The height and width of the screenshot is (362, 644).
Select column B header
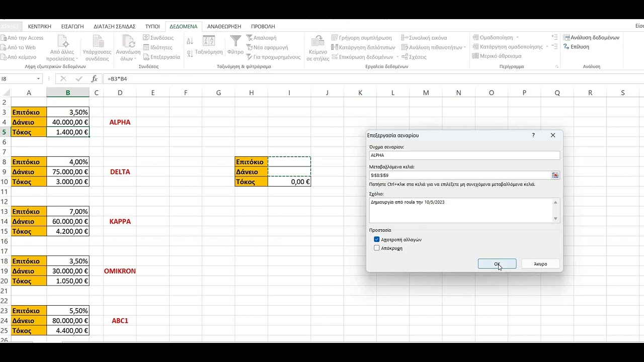[x=68, y=93]
